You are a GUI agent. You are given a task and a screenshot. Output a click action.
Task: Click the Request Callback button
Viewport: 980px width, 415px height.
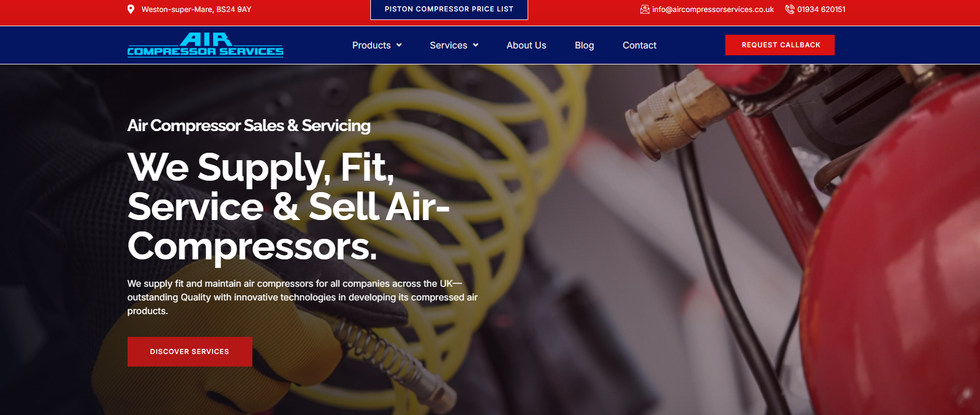(780, 45)
